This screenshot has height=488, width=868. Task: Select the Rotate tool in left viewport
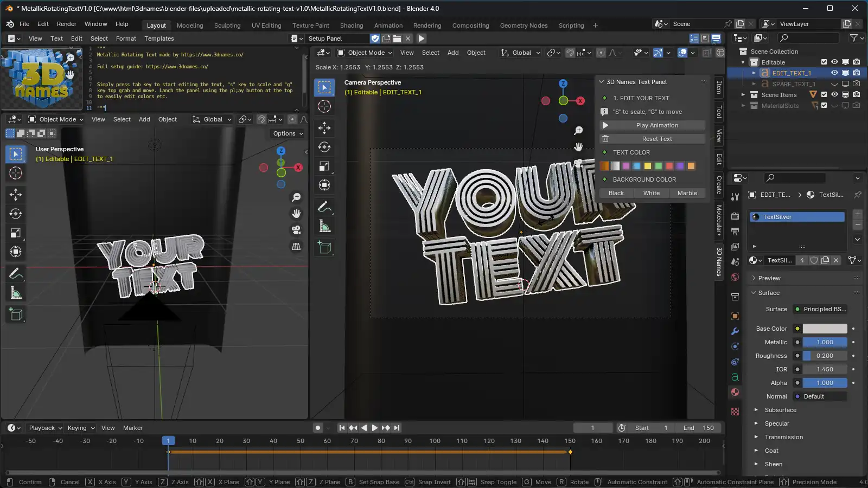click(x=16, y=214)
